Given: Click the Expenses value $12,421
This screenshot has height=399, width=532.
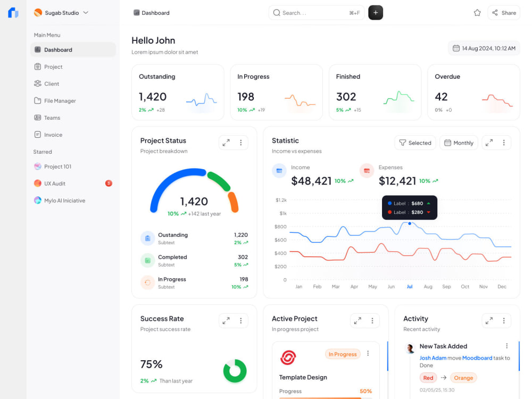Looking at the screenshot, I should tap(397, 181).
